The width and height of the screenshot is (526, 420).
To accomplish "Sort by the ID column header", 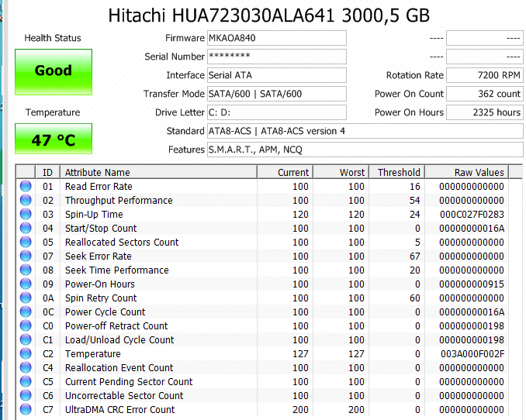I will (47, 172).
